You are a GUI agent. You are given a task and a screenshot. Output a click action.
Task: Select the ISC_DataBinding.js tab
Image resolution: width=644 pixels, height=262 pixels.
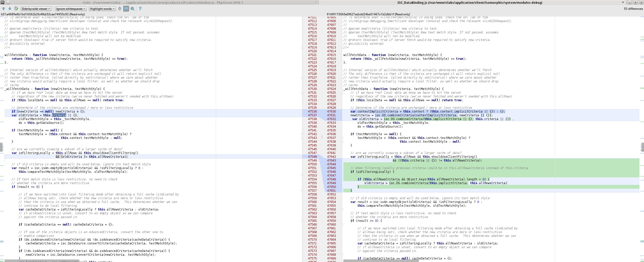pyautogui.click(x=469, y=2)
